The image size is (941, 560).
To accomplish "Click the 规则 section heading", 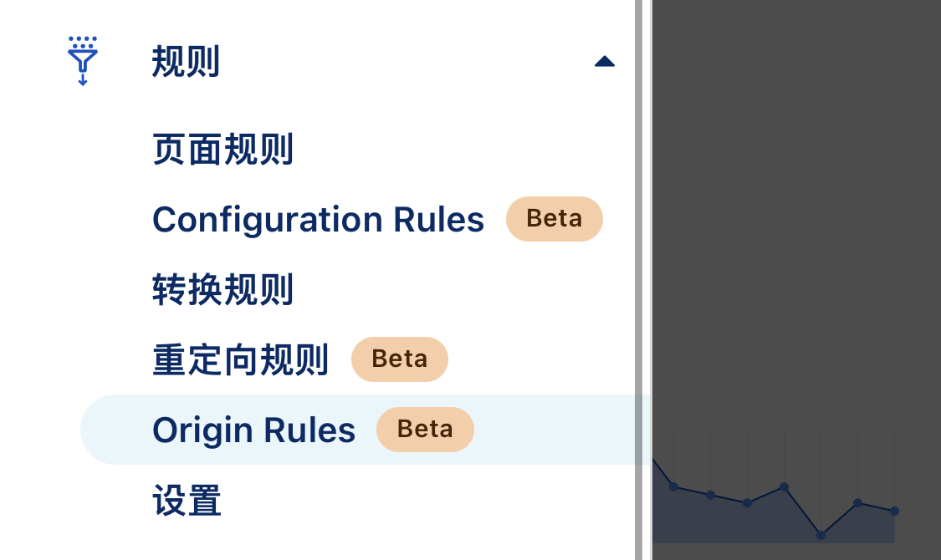I will point(186,62).
